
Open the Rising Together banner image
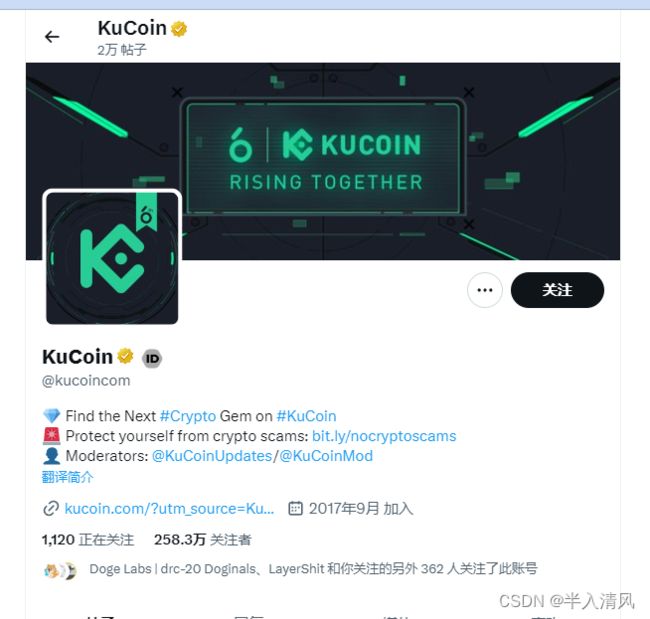323,161
